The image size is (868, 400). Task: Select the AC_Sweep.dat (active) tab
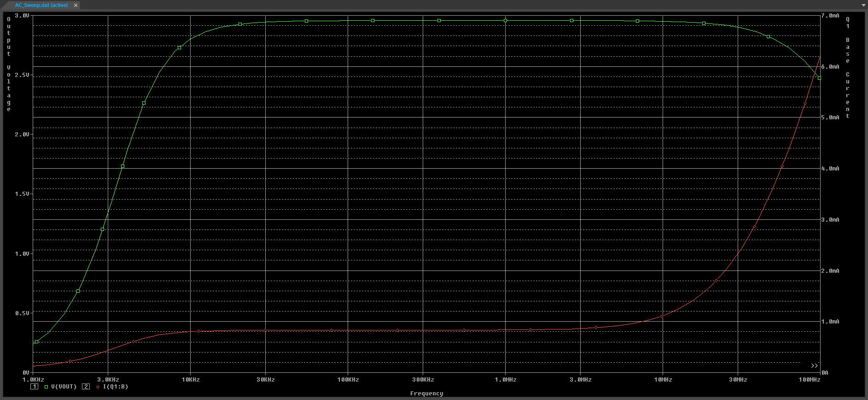41,5
